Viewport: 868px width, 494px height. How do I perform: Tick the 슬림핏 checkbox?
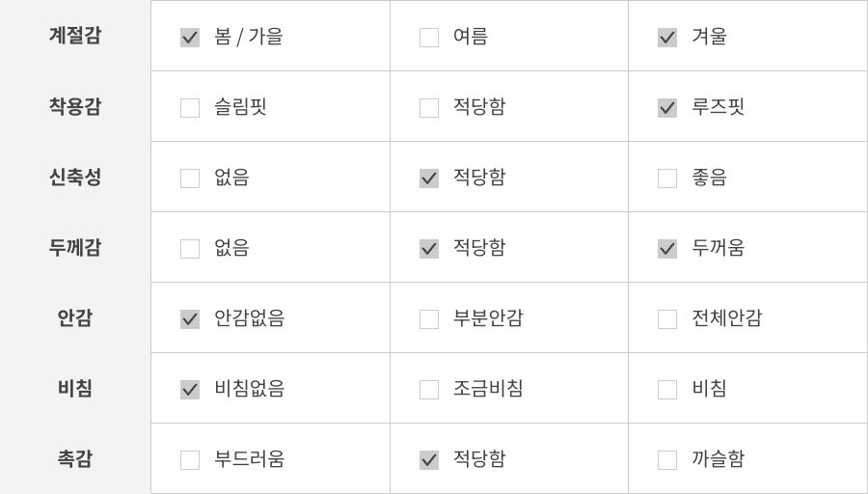(190, 108)
